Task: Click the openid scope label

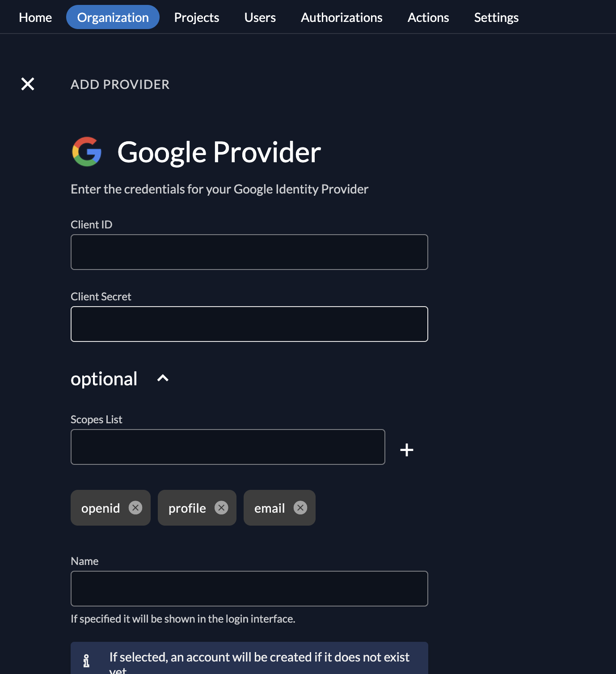Action: (101, 508)
